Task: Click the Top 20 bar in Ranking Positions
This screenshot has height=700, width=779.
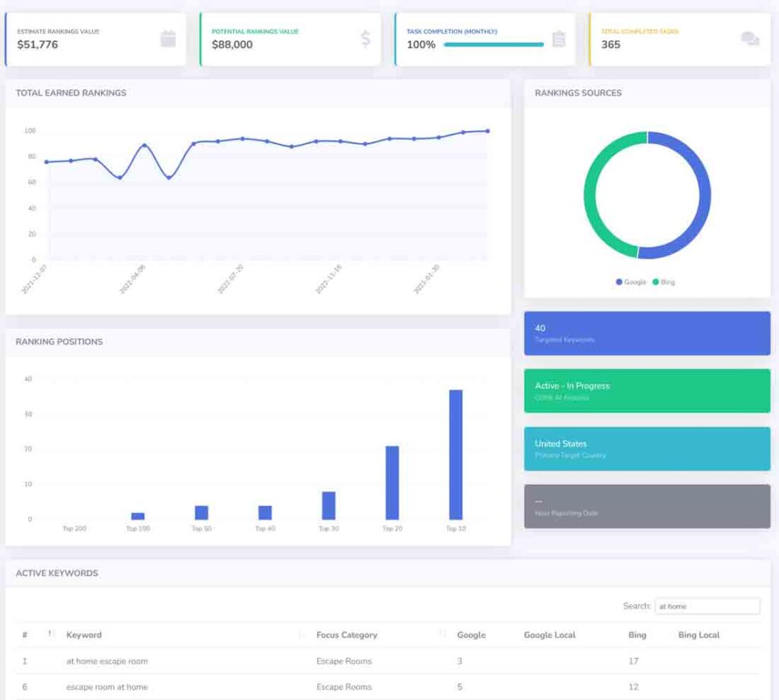Action: click(x=393, y=482)
